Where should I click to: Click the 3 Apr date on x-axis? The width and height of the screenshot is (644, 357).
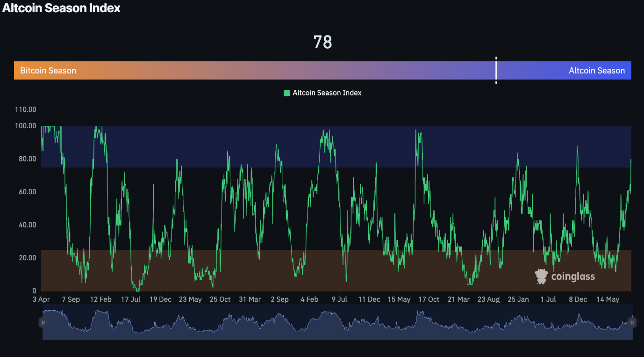click(x=41, y=299)
